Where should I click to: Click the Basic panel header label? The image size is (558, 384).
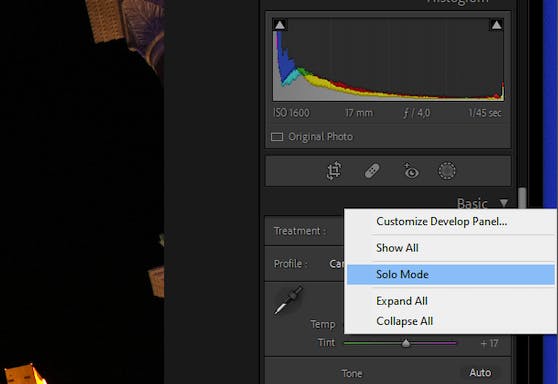(472, 203)
